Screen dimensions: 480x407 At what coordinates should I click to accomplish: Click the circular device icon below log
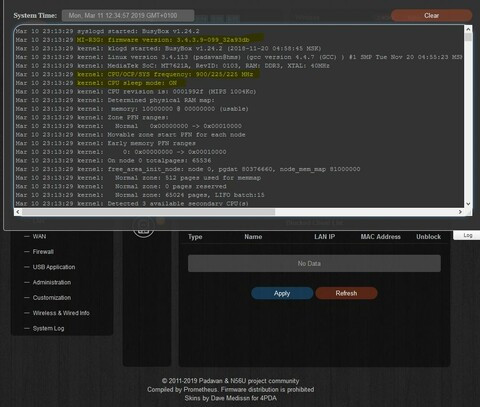(144, 228)
